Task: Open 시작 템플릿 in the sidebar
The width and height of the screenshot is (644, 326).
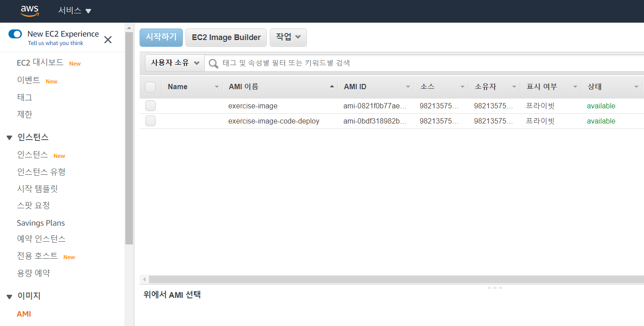Action: click(x=37, y=189)
